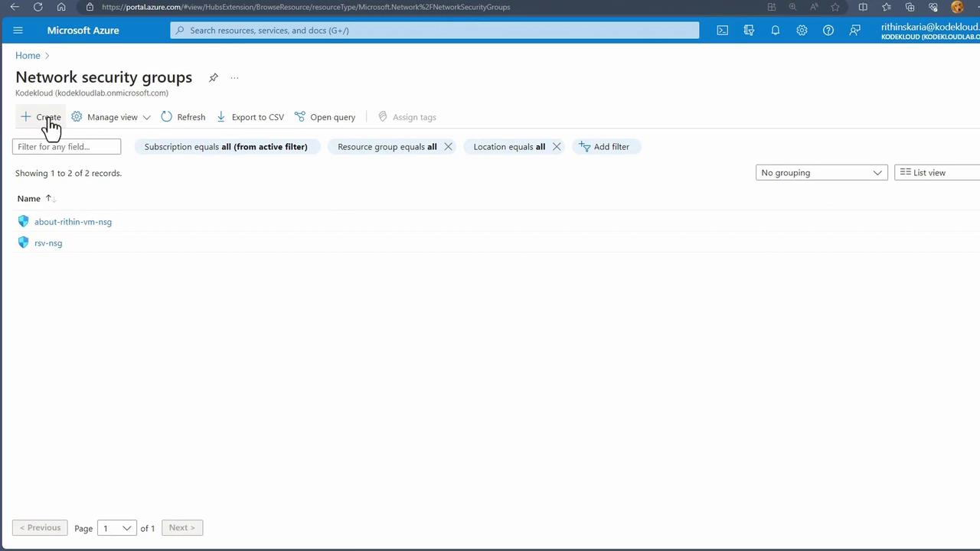Open browser Collections icon
Screen dimensions: 980x551
[910, 7]
